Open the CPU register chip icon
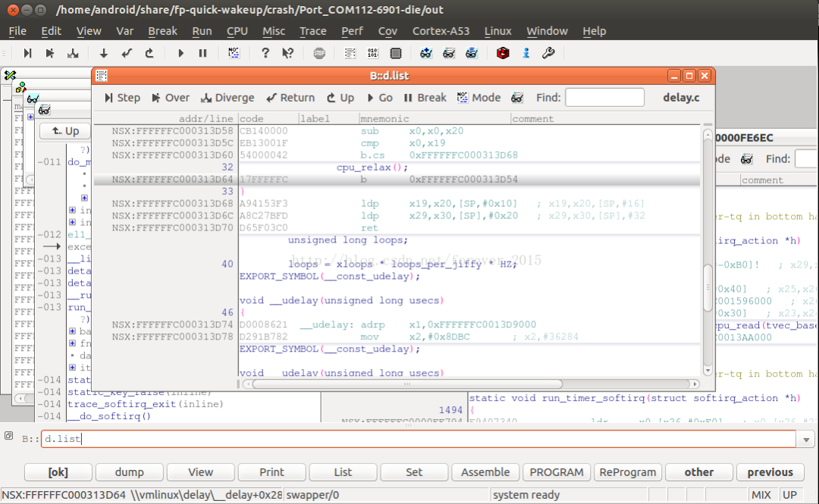The width and height of the screenshot is (819, 504). (x=396, y=53)
